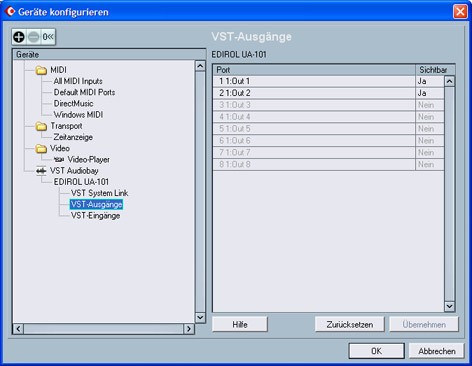Click the Sichtbar column header
The width and height of the screenshot is (472, 366).
coord(435,70)
